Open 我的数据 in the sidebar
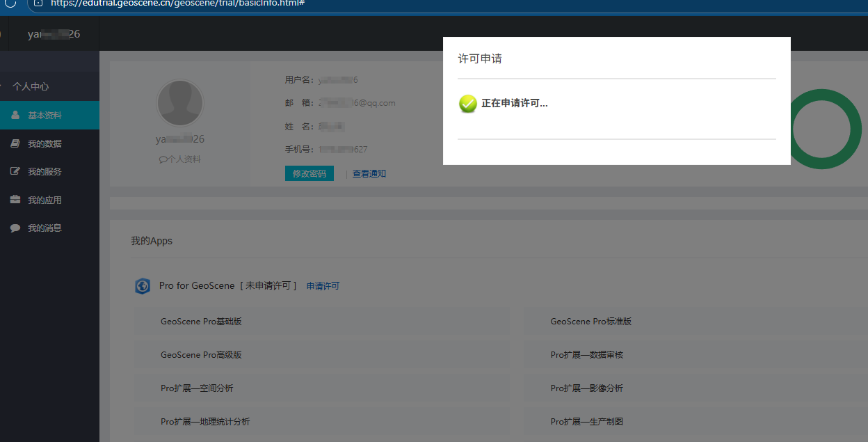Image resolution: width=868 pixels, height=442 pixels. [x=50, y=143]
